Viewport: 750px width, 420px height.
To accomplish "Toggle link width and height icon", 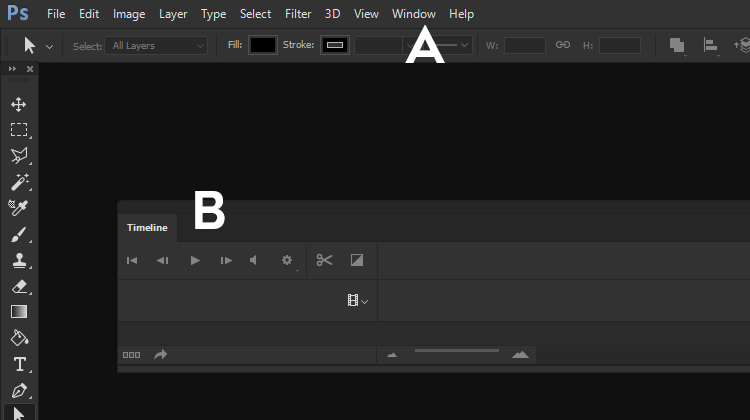I will (563, 44).
